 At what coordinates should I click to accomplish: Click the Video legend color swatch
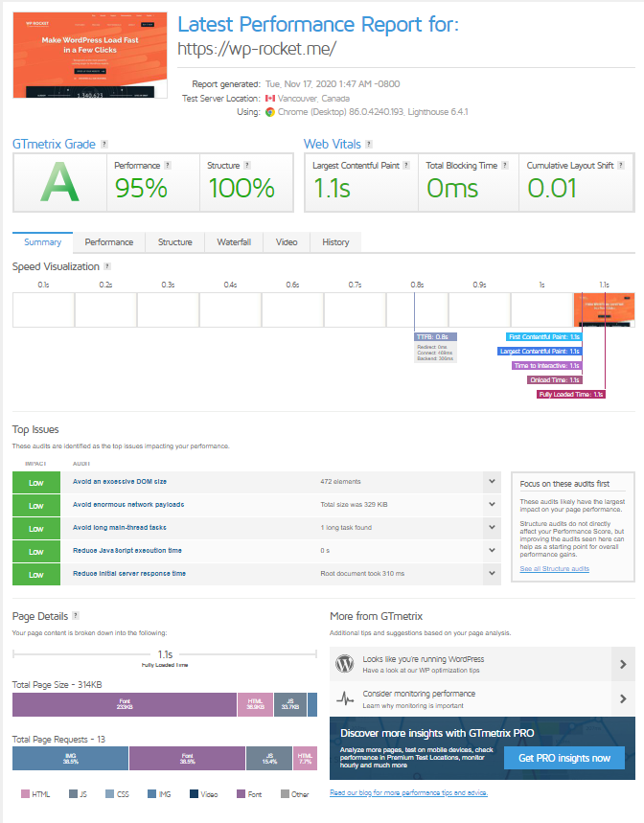194,794
